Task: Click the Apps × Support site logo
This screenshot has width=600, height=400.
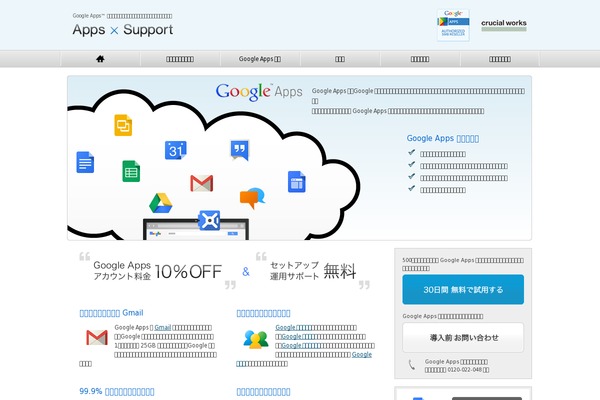Action: pos(123,29)
